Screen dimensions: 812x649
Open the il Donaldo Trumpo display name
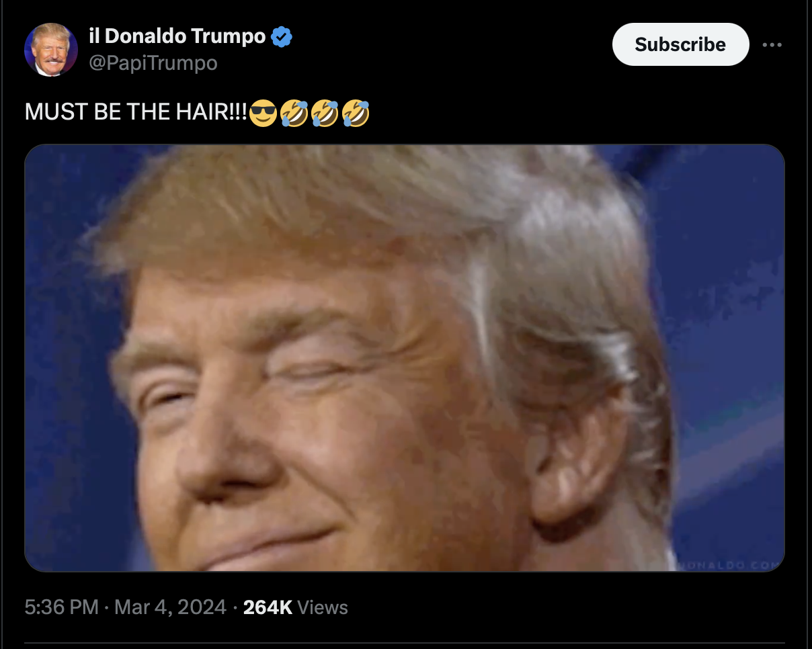pos(177,36)
